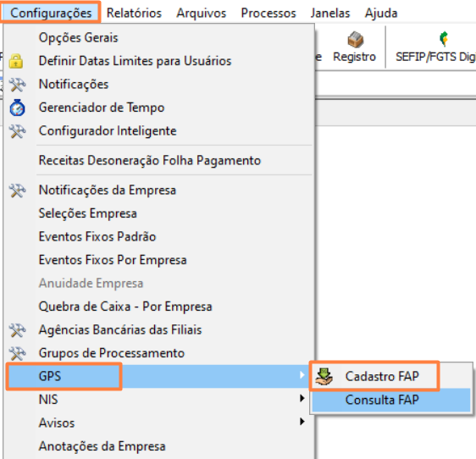476x459 pixels.
Task: Click the tools icon next to Notificações
Action: [x=17, y=85]
